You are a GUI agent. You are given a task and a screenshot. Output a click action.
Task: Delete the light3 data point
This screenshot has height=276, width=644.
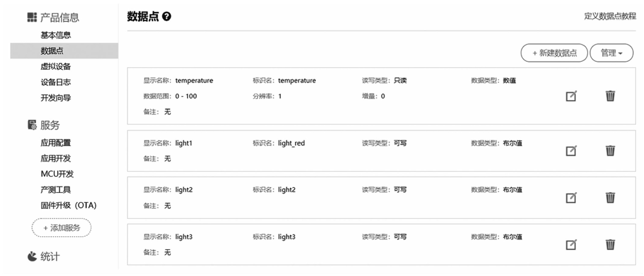(610, 244)
